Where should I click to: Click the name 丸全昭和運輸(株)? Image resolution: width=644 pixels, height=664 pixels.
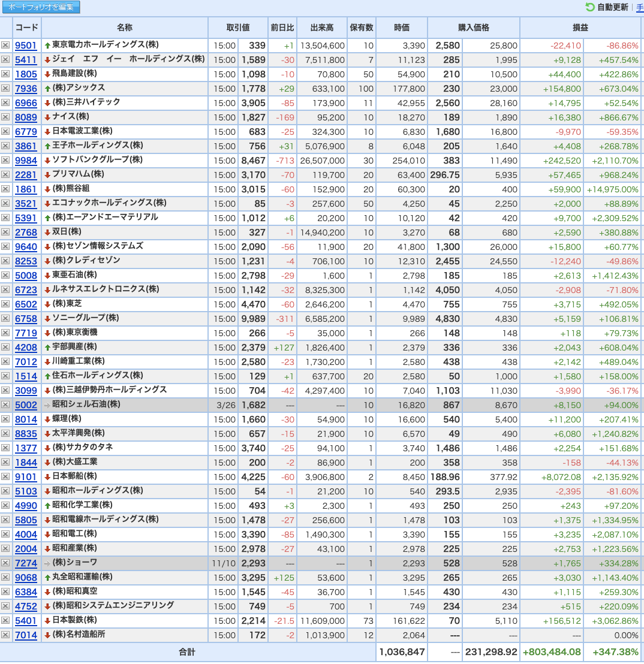pyautogui.click(x=82, y=577)
